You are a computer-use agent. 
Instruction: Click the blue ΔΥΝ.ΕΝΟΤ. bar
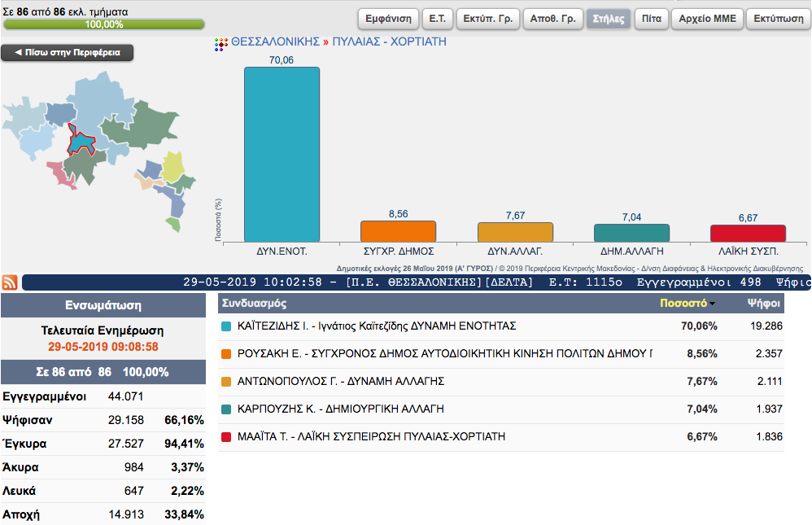[282, 155]
